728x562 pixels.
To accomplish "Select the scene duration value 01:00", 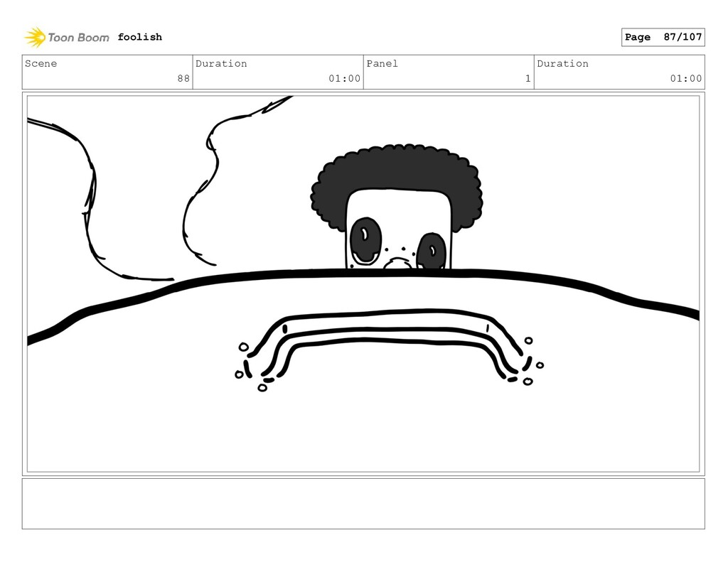I will pos(345,78).
